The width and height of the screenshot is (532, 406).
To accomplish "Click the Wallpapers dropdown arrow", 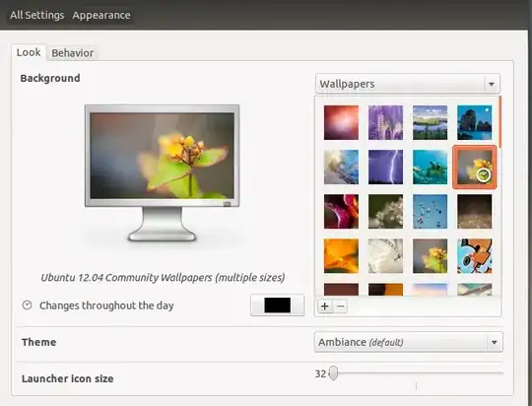I will point(492,84).
